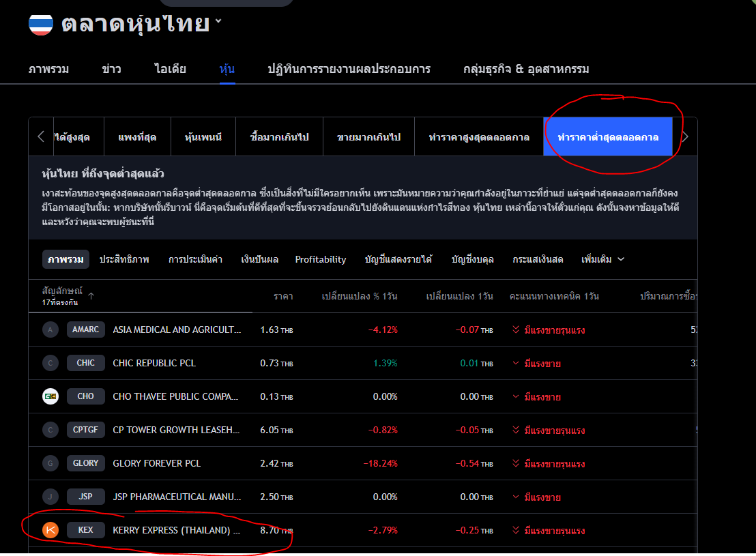Open ปฏิทินการรายงานผลประกอบการ tab
This screenshot has height=556, width=756.
pyautogui.click(x=349, y=69)
